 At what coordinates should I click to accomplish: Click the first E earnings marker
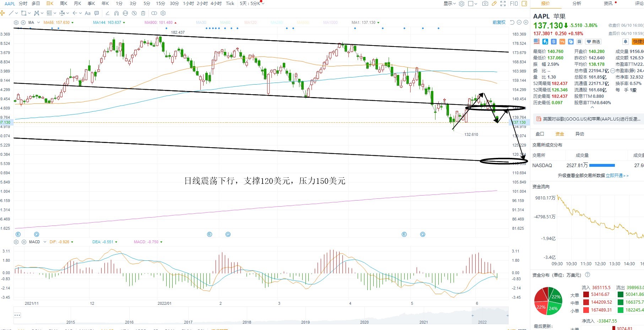pyautogui.click(x=18, y=234)
